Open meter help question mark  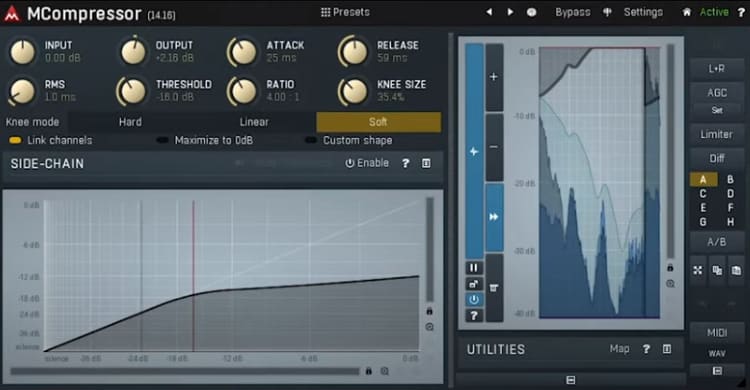pyautogui.click(x=474, y=315)
